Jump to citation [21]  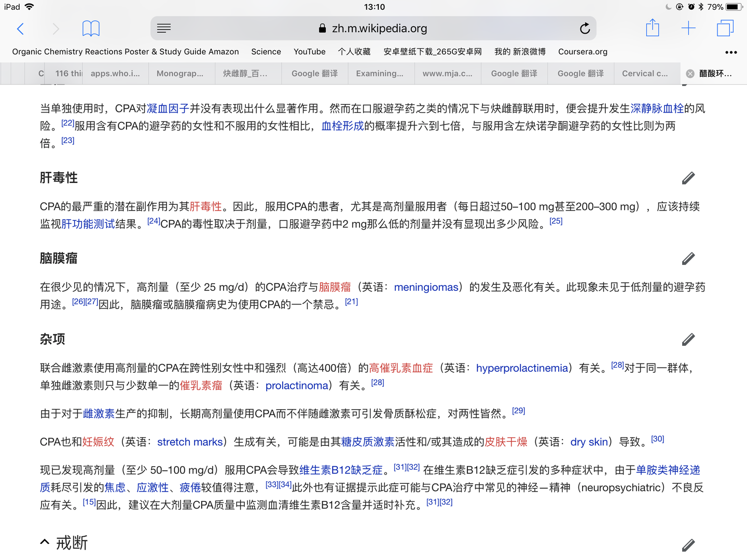(x=352, y=302)
